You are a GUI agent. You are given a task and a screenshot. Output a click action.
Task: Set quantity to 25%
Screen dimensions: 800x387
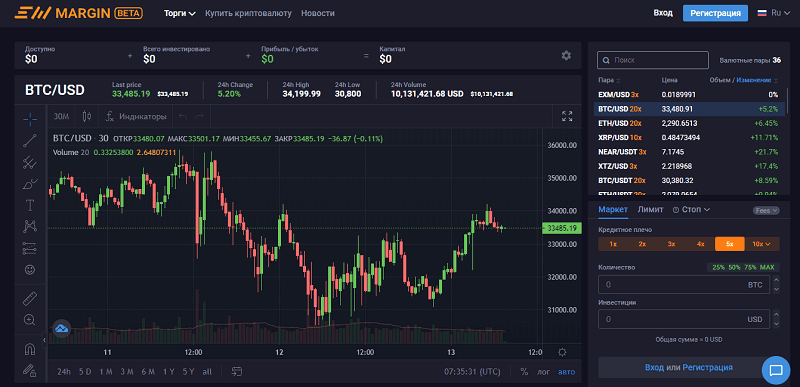[718, 268]
